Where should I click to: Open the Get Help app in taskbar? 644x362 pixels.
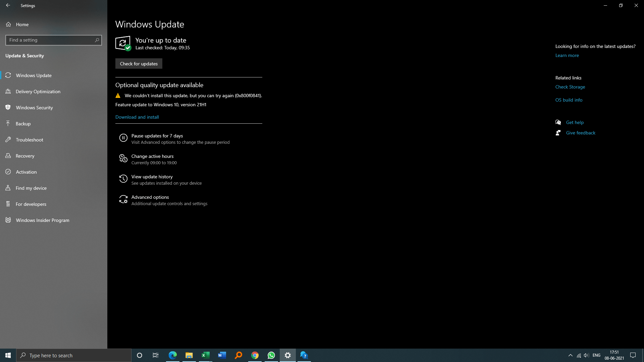[x=304, y=355]
